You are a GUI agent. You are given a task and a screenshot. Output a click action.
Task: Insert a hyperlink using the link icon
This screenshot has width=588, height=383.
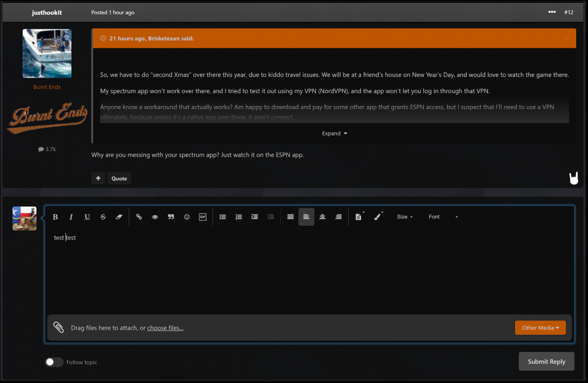pyautogui.click(x=139, y=217)
